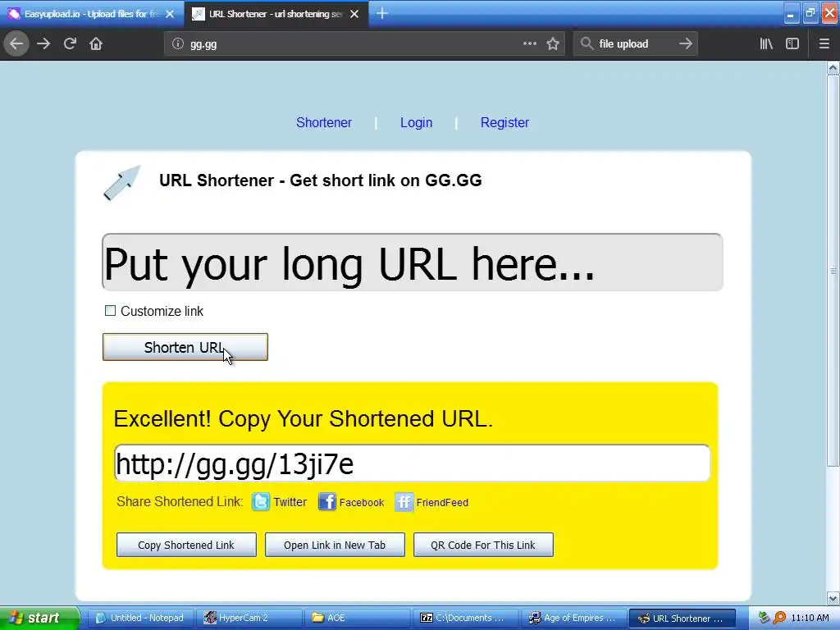Submit the 'file upload' search arrow
Screen dimensions: 840x630
coord(685,43)
